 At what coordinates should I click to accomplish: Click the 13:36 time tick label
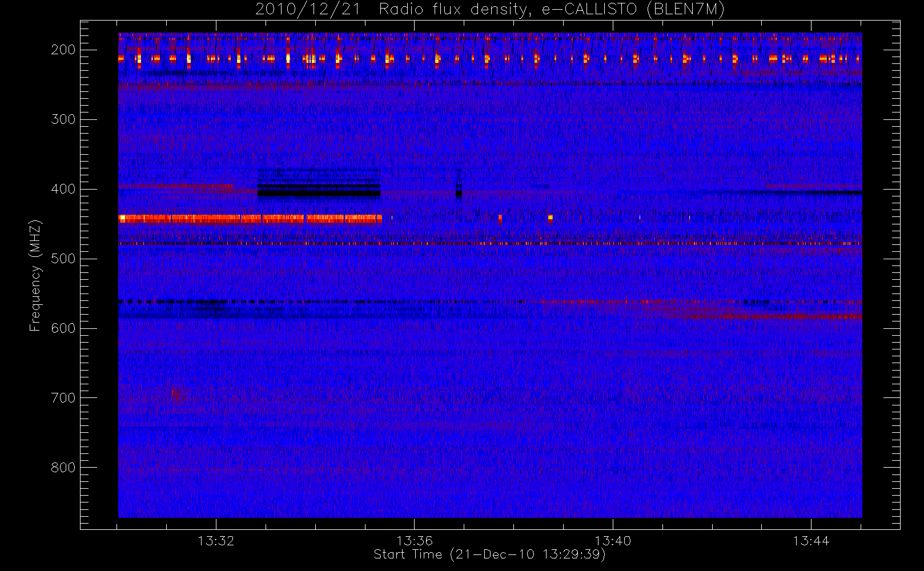(415, 541)
